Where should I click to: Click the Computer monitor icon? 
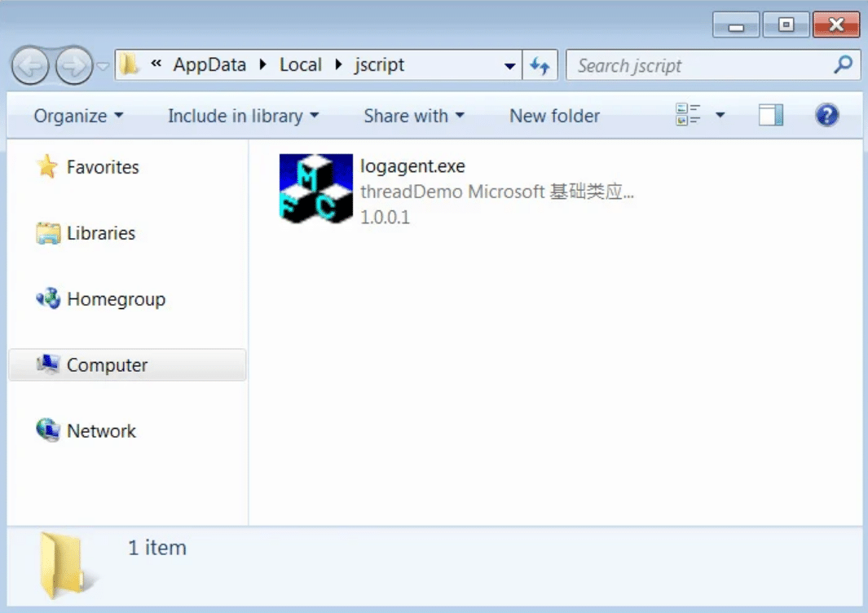(47, 364)
